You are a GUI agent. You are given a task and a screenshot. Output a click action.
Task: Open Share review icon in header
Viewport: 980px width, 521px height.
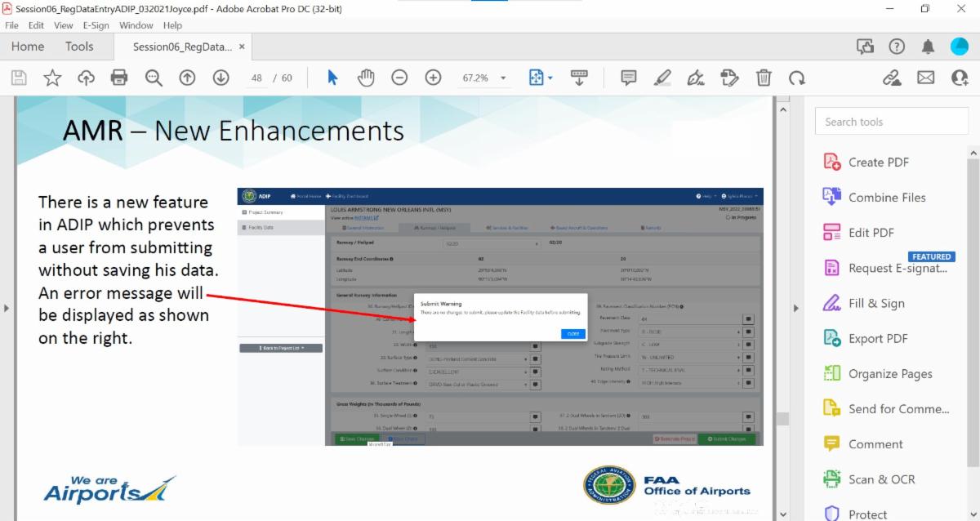click(866, 47)
